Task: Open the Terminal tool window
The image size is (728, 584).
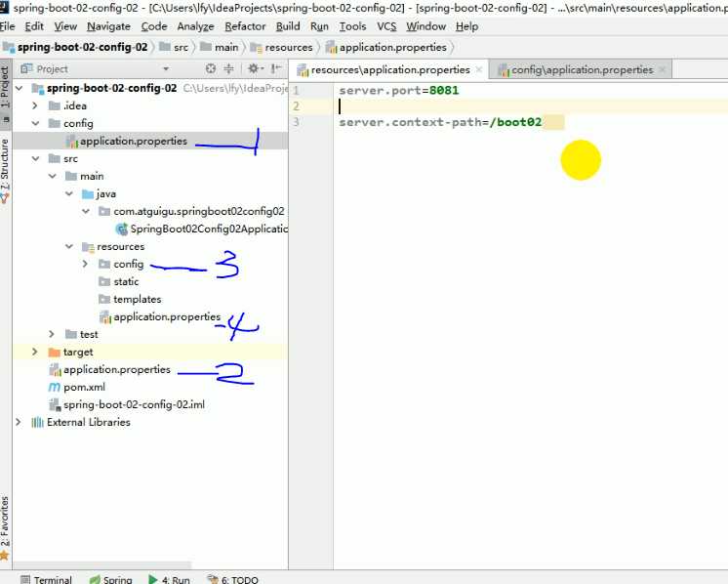Action: click(x=47, y=579)
